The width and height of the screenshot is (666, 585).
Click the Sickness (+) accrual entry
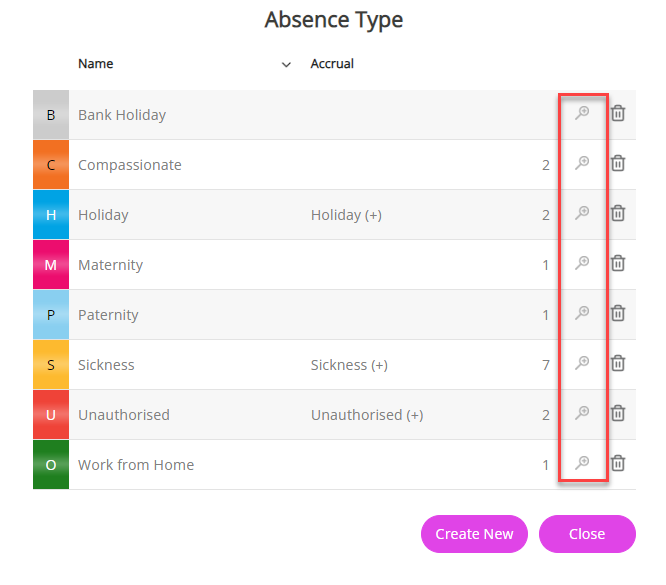click(349, 365)
